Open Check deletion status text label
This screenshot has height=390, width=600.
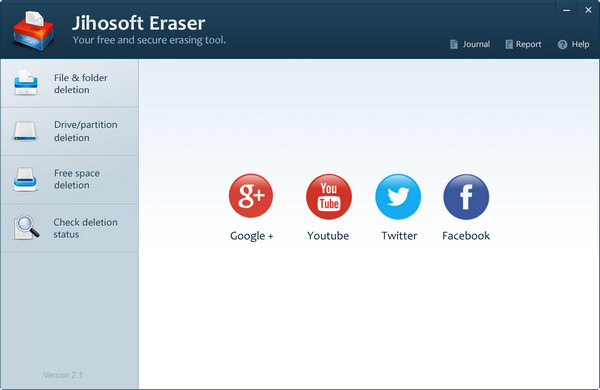tap(85, 228)
